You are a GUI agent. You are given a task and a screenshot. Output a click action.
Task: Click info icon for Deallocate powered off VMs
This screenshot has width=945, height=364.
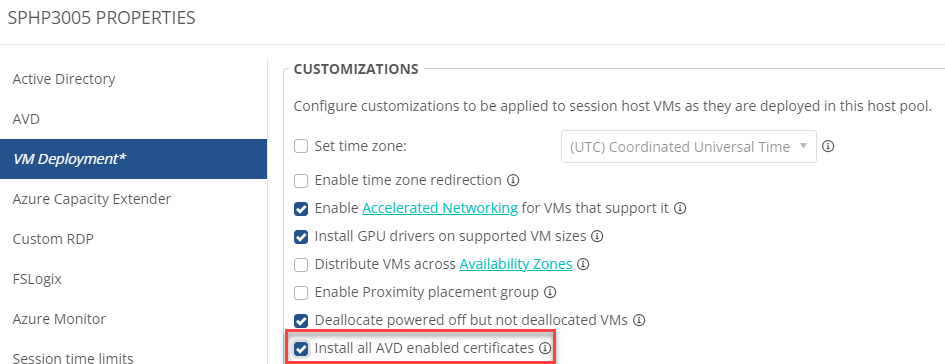coord(639,320)
